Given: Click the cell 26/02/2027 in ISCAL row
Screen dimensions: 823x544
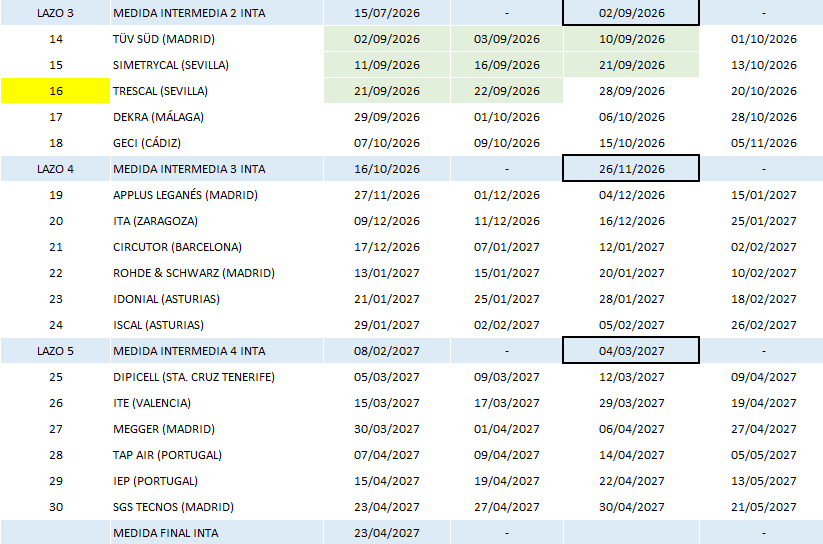Looking at the screenshot, I should pyautogui.click(x=763, y=325).
